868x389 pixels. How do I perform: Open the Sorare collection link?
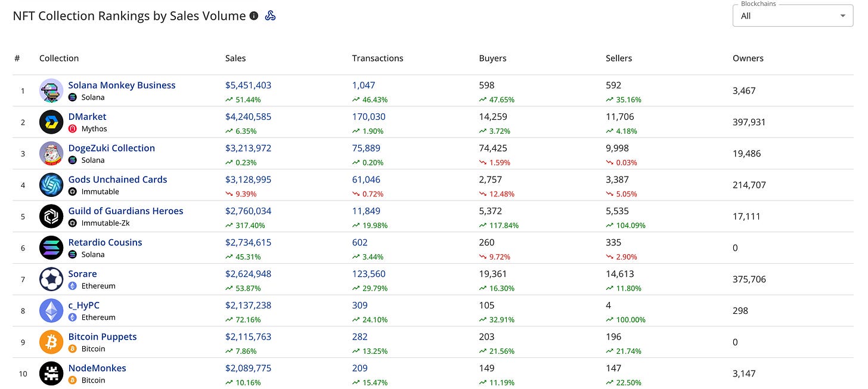pos(82,274)
